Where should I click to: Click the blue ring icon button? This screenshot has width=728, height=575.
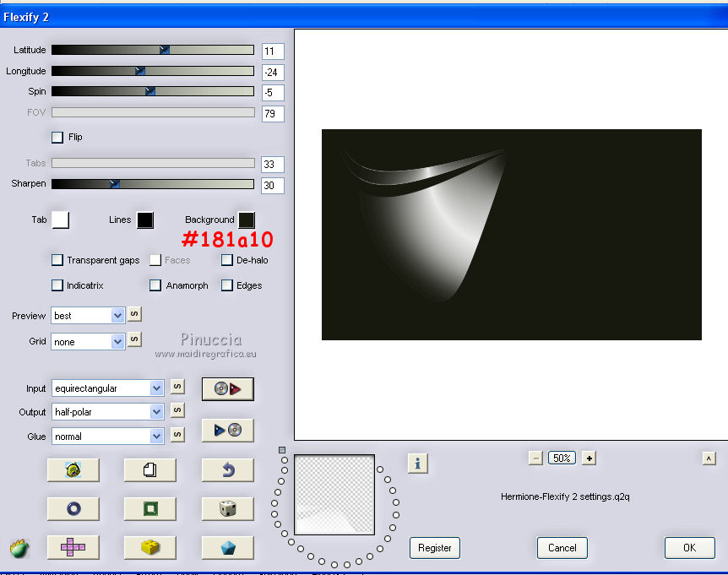pyautogui.click(x=73, y=508)
